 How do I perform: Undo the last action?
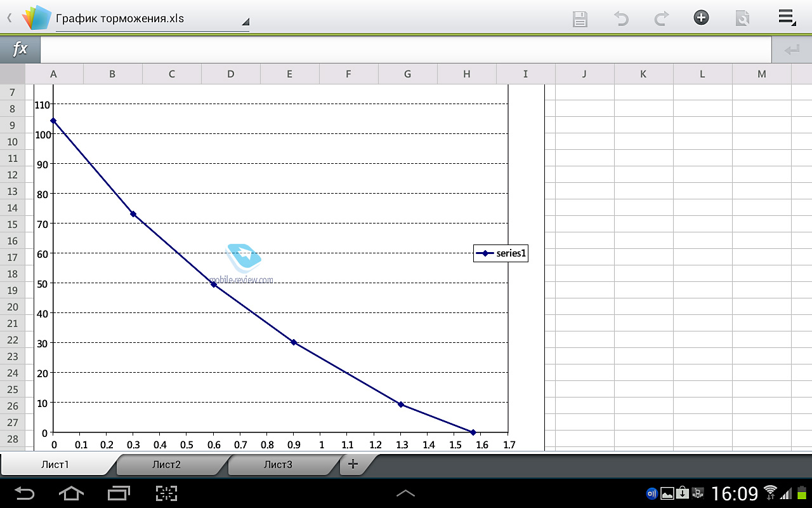point(621,18)
